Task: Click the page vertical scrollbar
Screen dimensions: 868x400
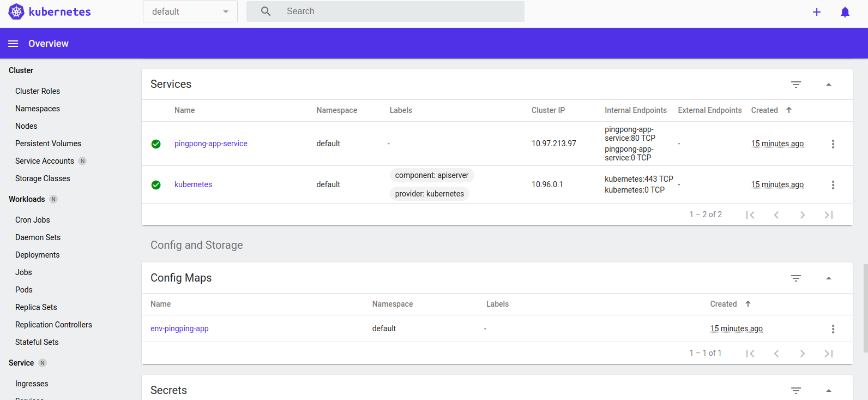Action: coord(865,308)
